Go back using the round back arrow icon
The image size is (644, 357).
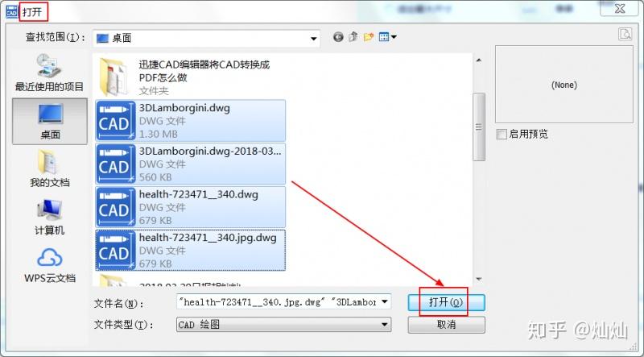pos(338,37)
